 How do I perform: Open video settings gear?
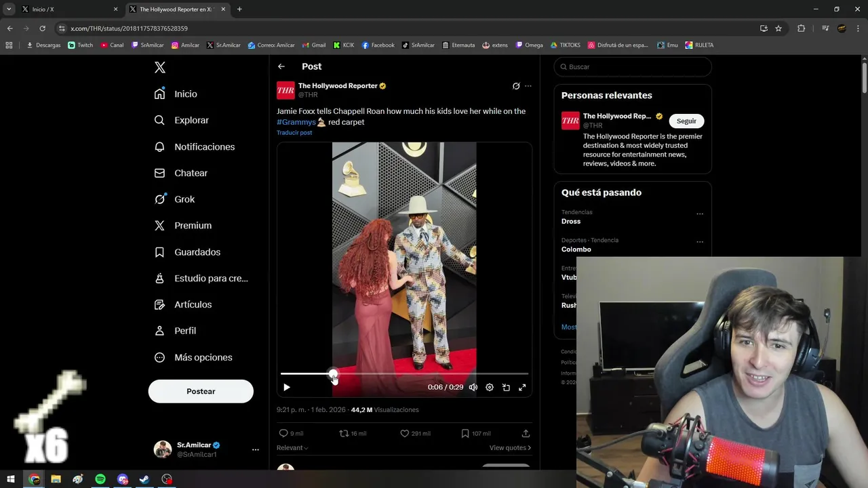[x=490, y=387]
